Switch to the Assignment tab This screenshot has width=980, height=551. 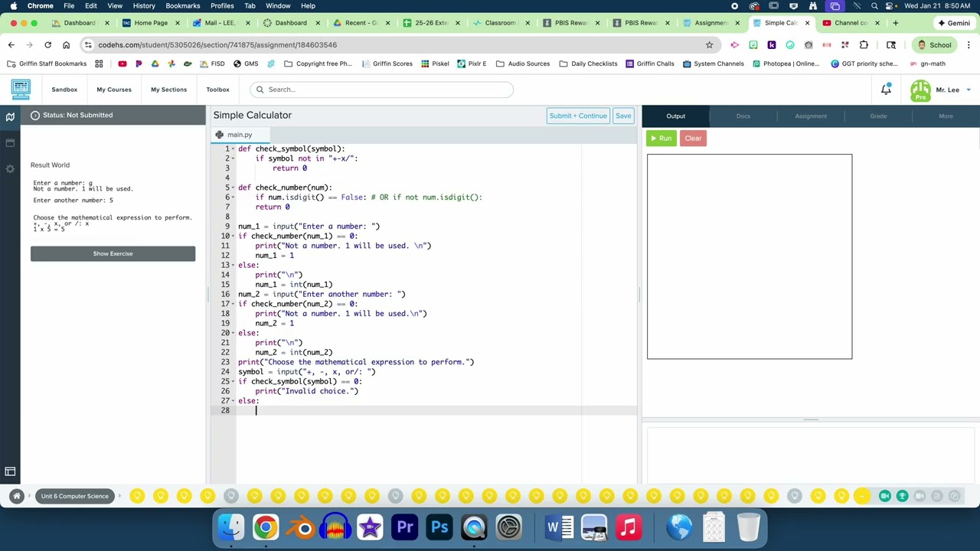point(811,116)
